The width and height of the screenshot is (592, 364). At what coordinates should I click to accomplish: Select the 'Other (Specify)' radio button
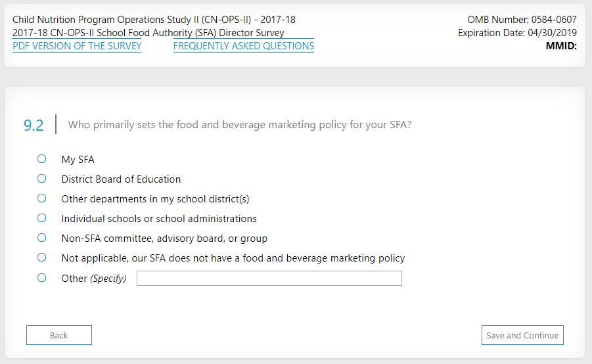pos(42,278)
